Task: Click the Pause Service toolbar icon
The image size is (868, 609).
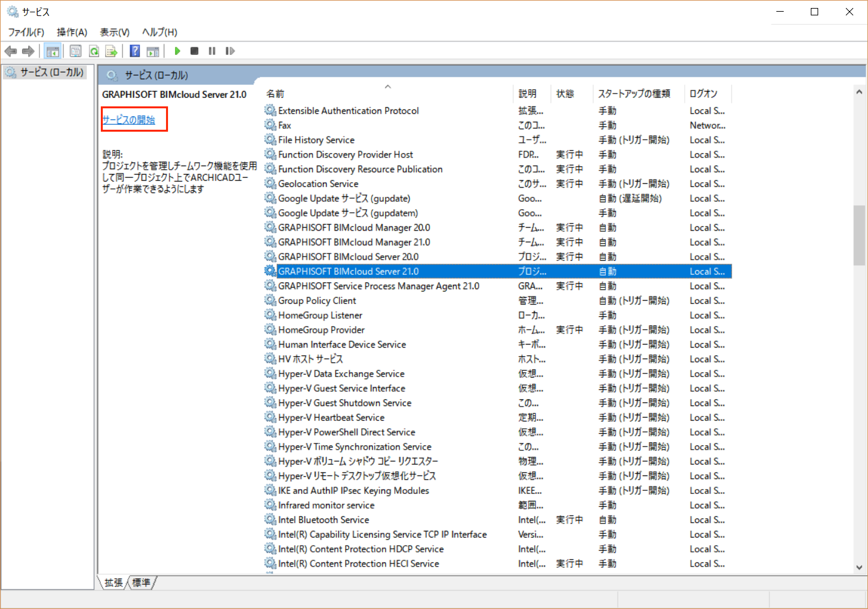Action: (x=212, y=51)
